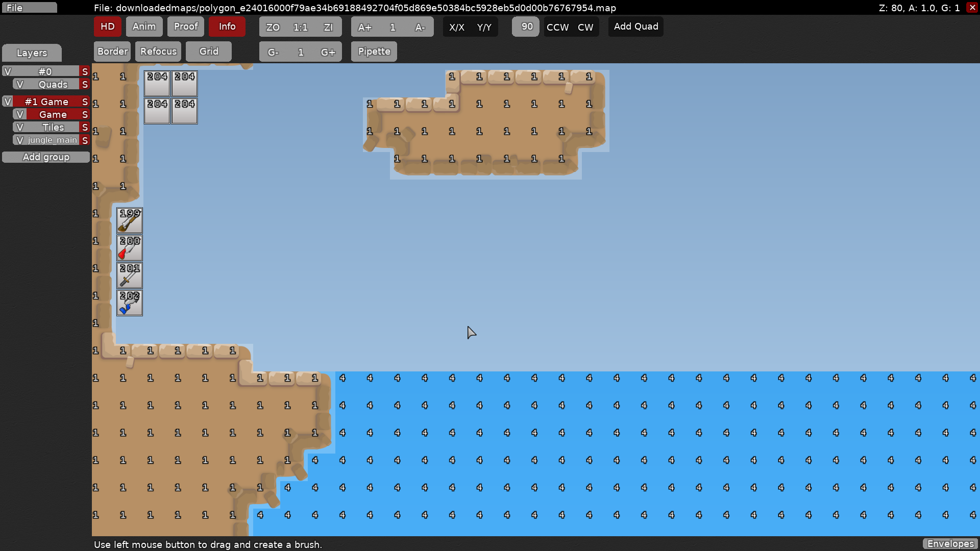Viewport: 980px width, 551px height.
Task: Reset zoom with 1:1 button
Action: [x=301, y=27]
